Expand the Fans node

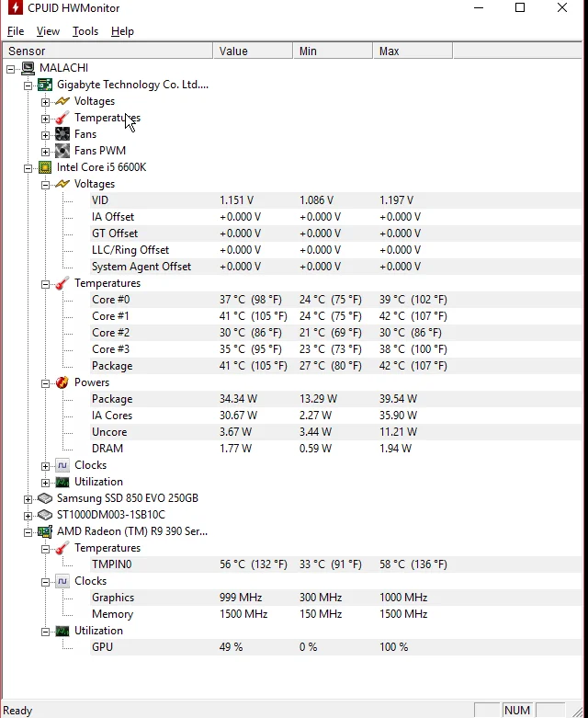coord(45,135)
